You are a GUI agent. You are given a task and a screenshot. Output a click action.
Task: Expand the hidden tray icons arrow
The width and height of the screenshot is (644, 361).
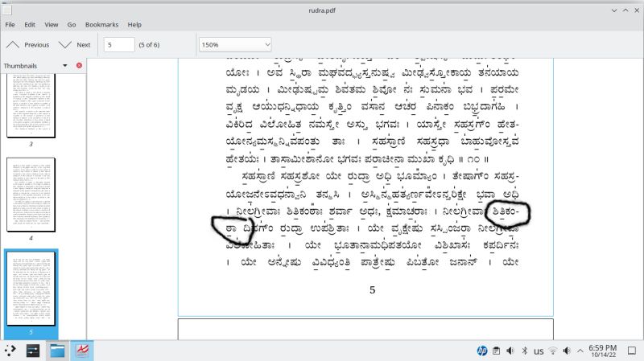(580, 351)
